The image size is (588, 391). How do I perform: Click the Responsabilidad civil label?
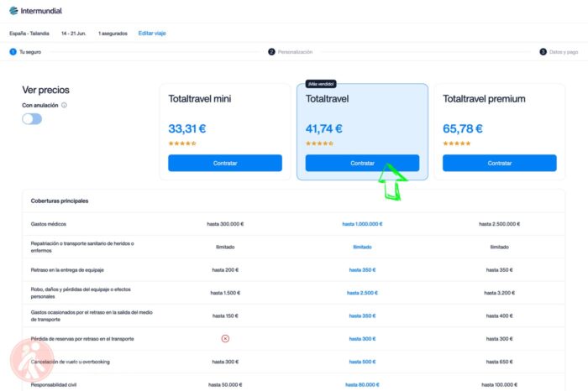[x=54, y=384]
